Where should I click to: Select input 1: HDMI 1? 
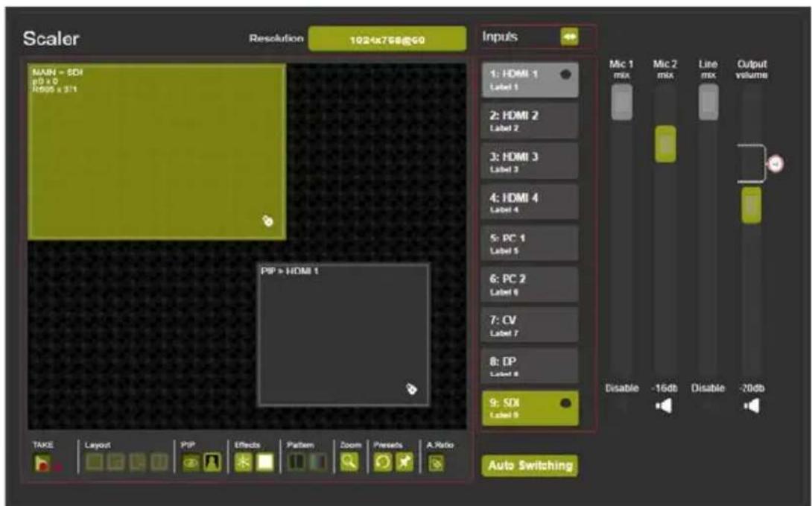[x=530, y=80]
